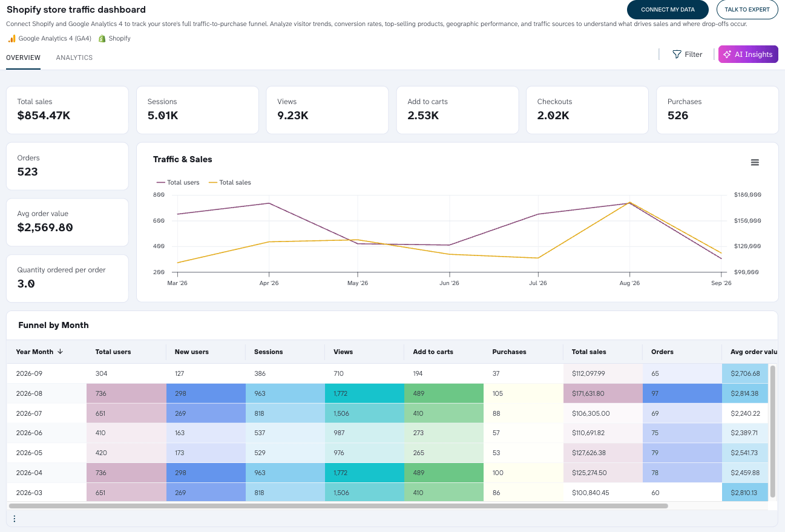This screenshot has height=532, width=785.
Task: Switch to the Analytics tab
Action: tap(74, 58)
